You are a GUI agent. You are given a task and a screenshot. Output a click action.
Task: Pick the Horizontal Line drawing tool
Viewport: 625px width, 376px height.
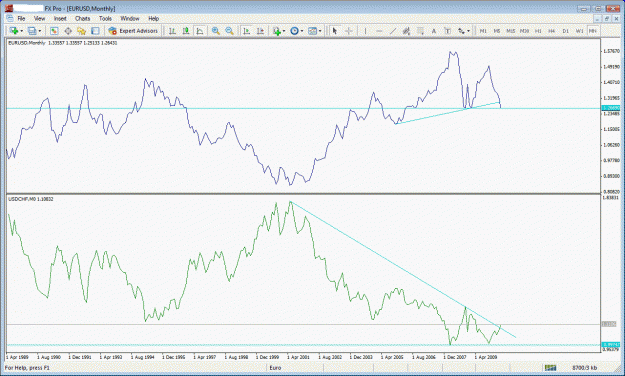[379, 31]
